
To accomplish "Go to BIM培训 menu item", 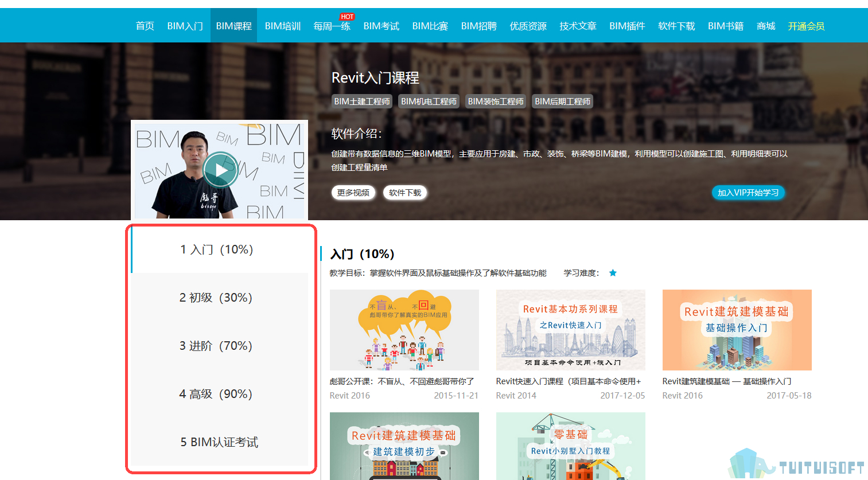I will point(283,26).
